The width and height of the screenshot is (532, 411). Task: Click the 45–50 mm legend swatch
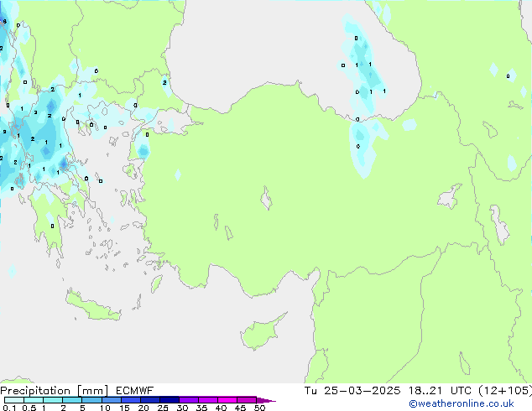click(247, 400)
